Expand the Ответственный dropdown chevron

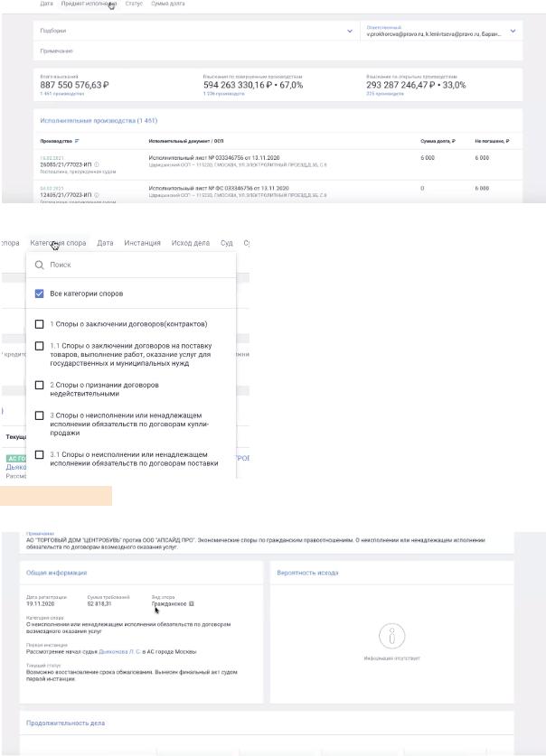(x=513, y=31)
